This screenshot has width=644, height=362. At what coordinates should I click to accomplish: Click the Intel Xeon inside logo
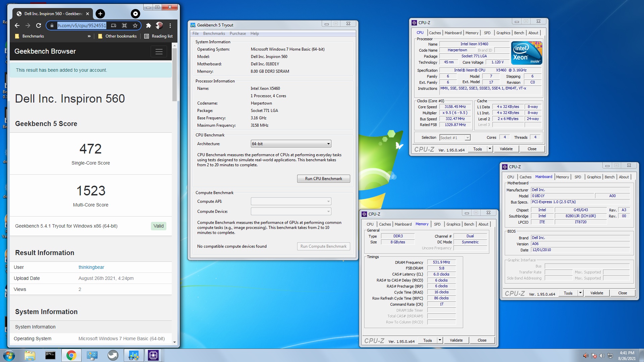tap(527, 53)
